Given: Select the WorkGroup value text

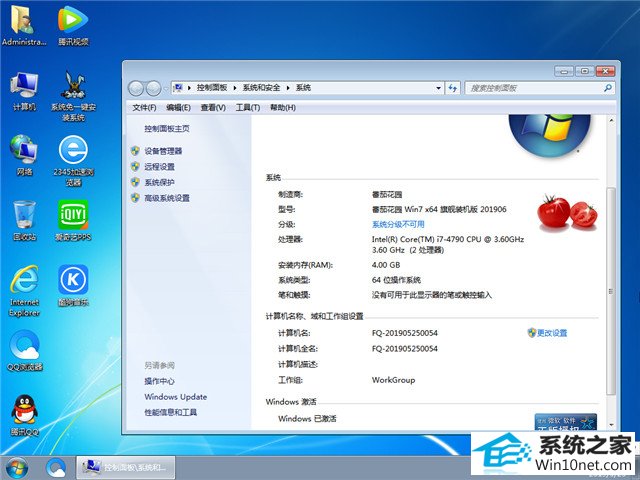Looking at the screenshot, I should [393, 380].
